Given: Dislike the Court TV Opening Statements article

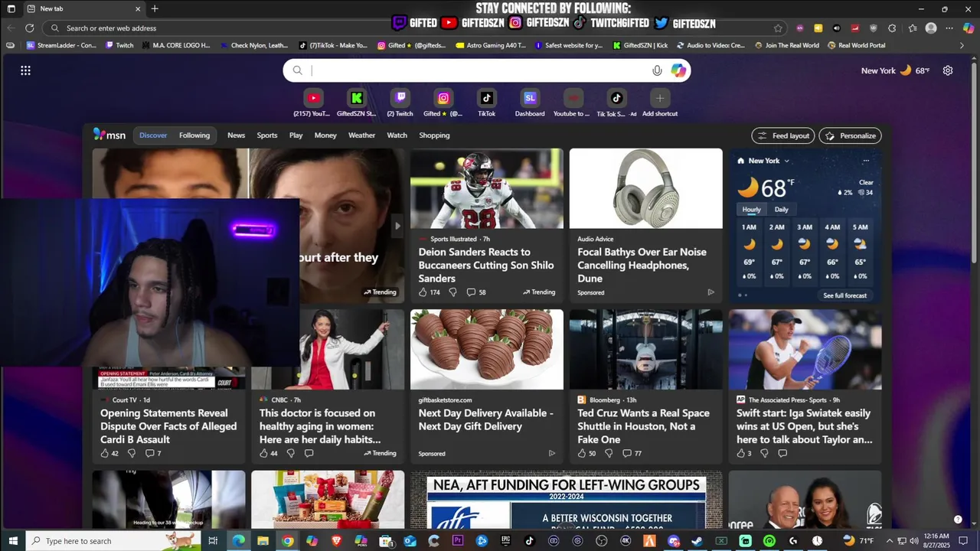Looking at the screenshot, I should click(x=132, y=453).
